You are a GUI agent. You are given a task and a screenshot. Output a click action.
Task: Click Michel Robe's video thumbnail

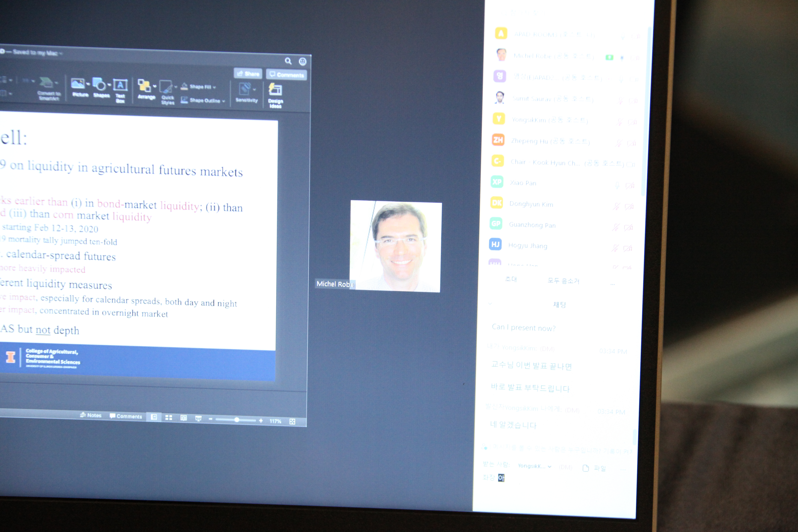click(396, 246)
